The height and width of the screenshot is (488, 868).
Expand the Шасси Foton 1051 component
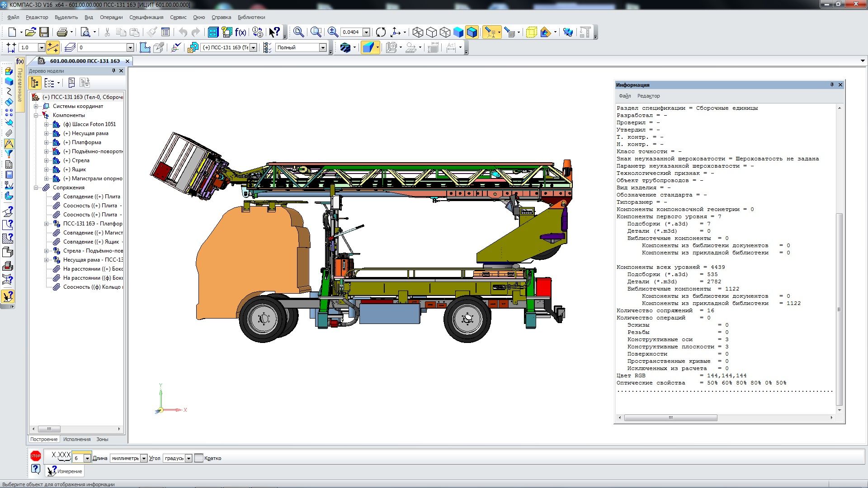[46, 124]
